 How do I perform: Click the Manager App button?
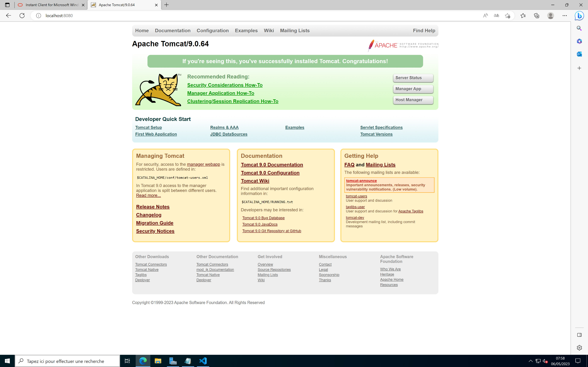pyautogui.click(x=413, y=89)
